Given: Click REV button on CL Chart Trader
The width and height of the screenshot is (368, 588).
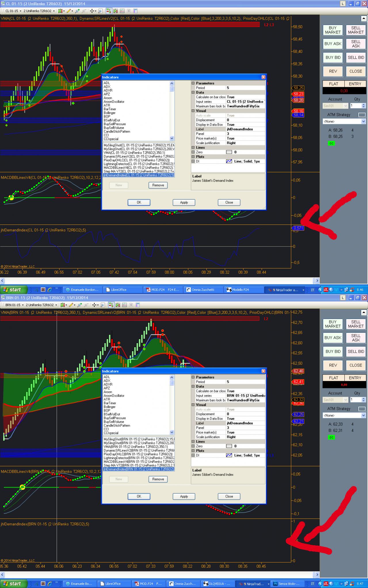Looking at the screenshot, I should click(x=333, y=71).
